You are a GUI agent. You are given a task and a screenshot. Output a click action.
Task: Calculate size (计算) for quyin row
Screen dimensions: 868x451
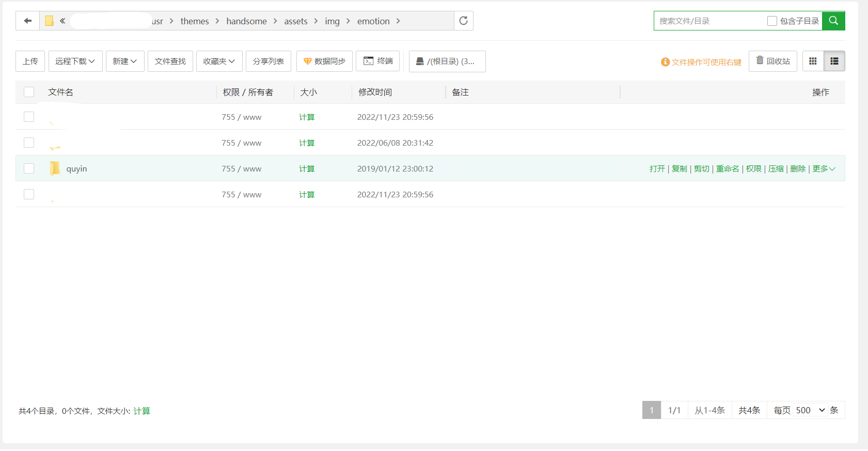tap(307, 168)
